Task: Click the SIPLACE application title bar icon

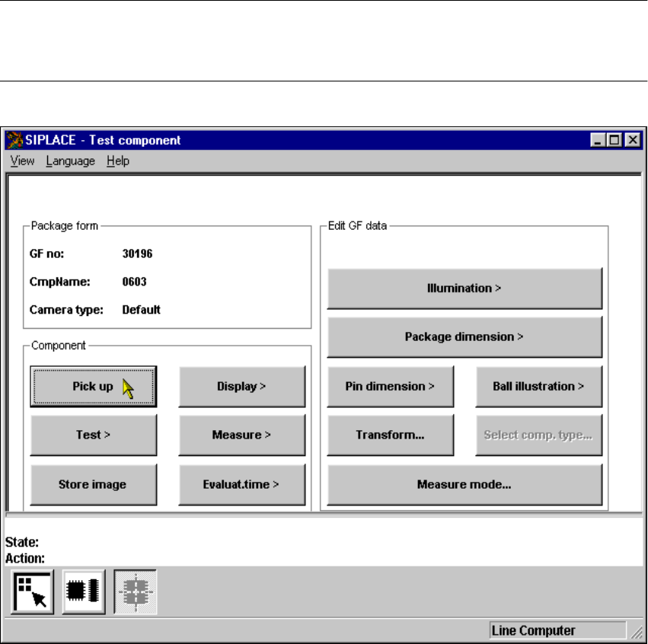Action: pyautogui.click(x=13, y=140)
